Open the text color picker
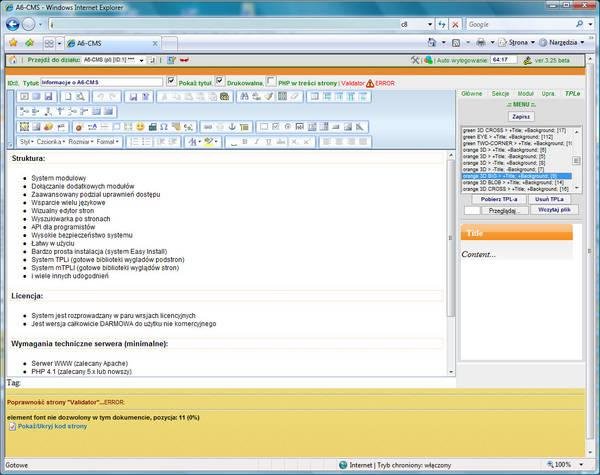 pos(193,142)
